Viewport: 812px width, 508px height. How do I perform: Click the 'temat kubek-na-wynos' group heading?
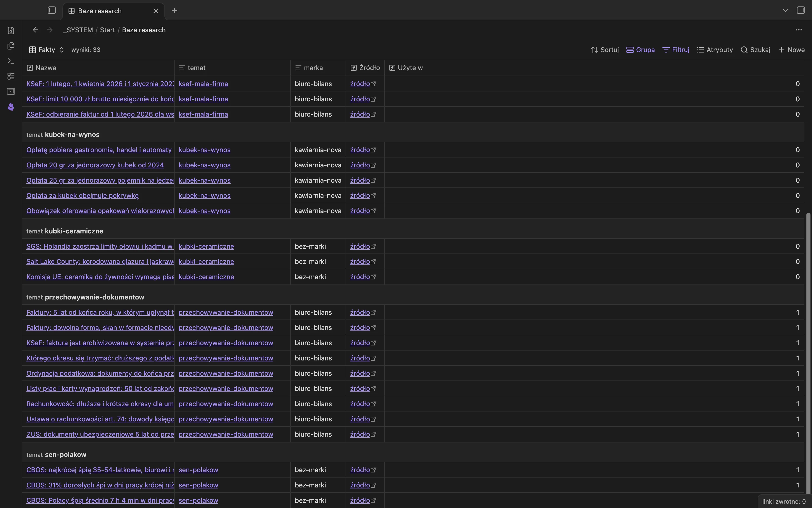(x=63, y=134)
